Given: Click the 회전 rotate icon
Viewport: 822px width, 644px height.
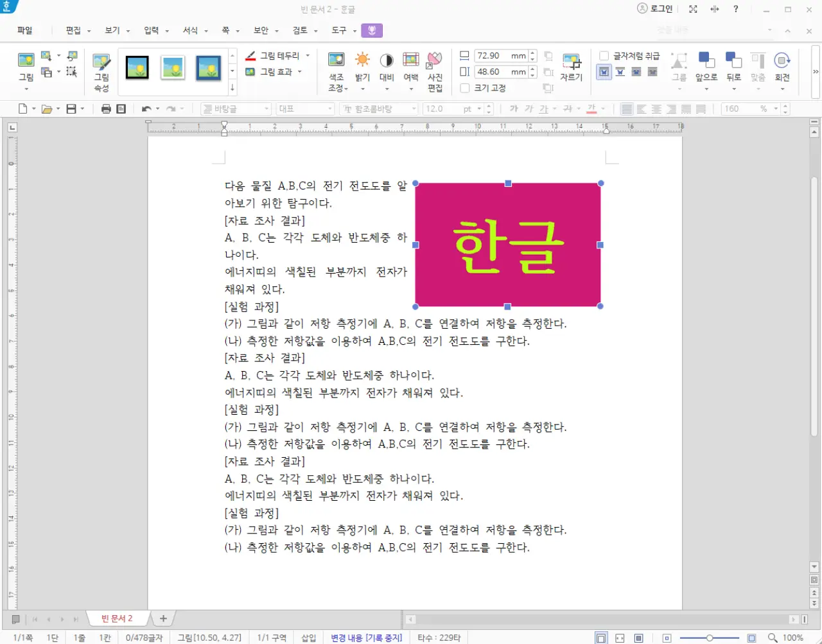Looking at the screenshot, I should (782, 66).
